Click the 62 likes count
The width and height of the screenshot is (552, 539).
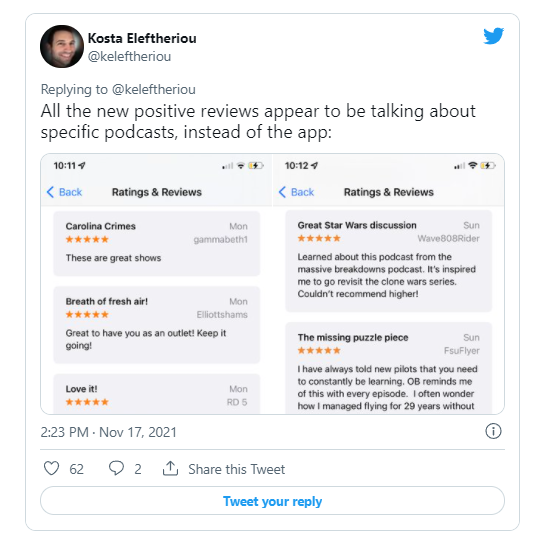[76, 469]
